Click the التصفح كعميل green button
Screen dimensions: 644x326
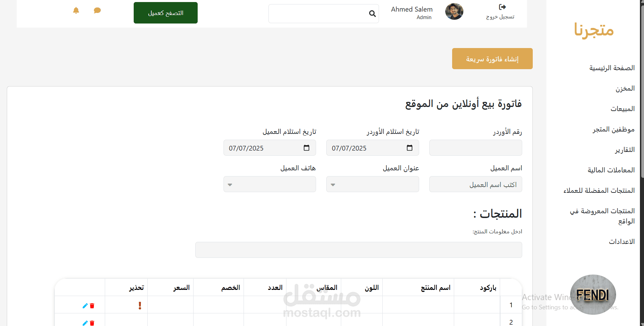click(166, 13)
